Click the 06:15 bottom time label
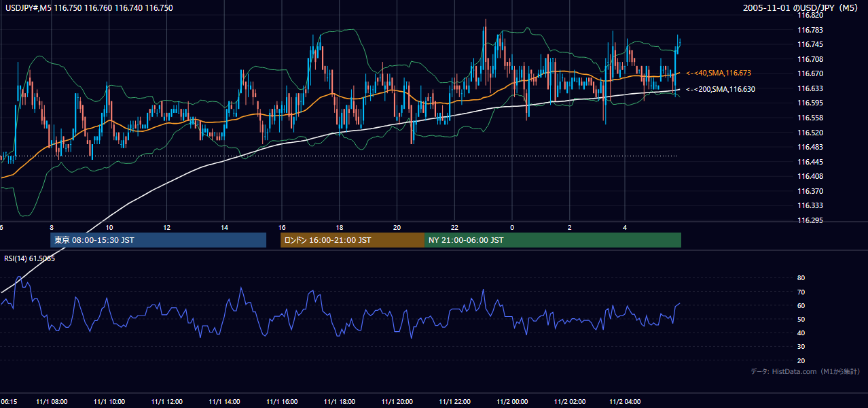Image resolution: width=868 pixels, height=408 pixels. click(9, 402)
